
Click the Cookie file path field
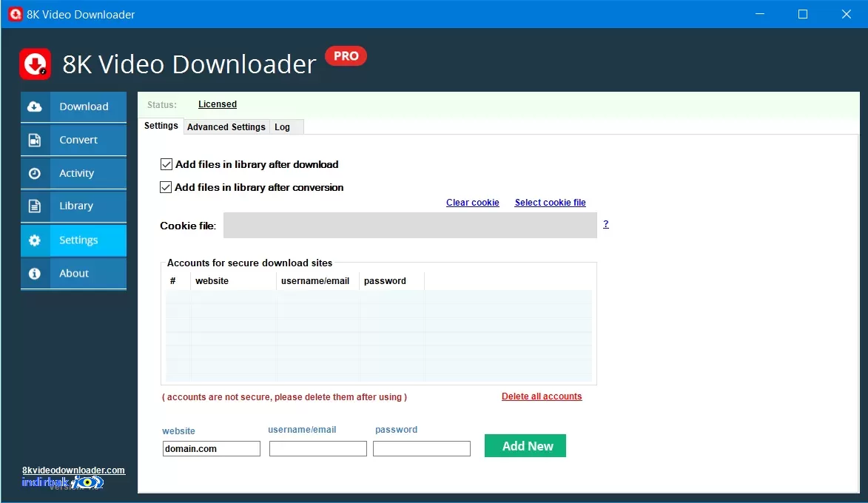pos(410,225)
